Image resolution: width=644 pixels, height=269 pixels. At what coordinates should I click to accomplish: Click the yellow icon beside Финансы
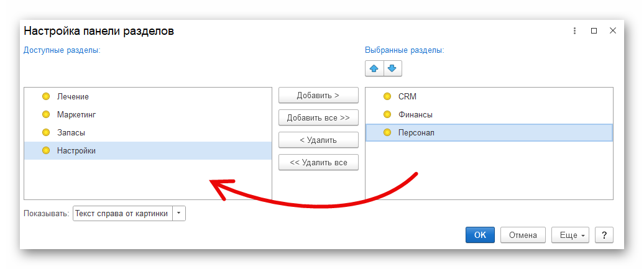point(387,114)
